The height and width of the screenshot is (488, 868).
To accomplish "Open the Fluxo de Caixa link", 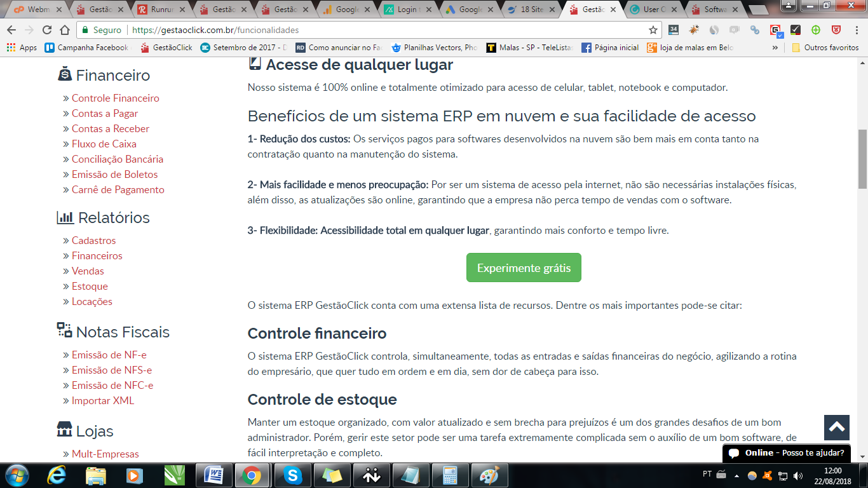I will pyautogui.click(x=104, y=144).
